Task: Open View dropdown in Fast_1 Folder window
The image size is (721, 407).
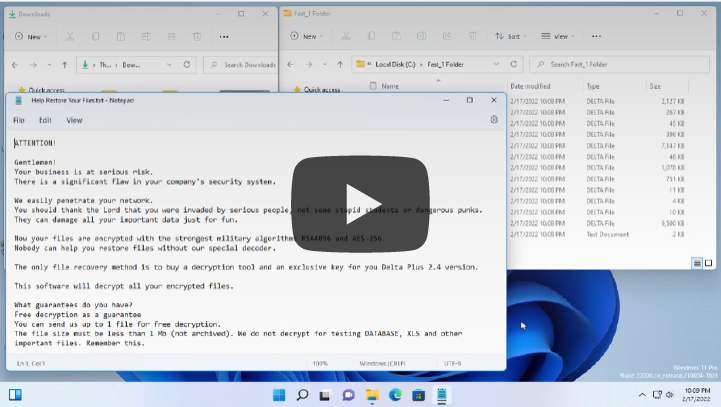Action: click(558, 36)
